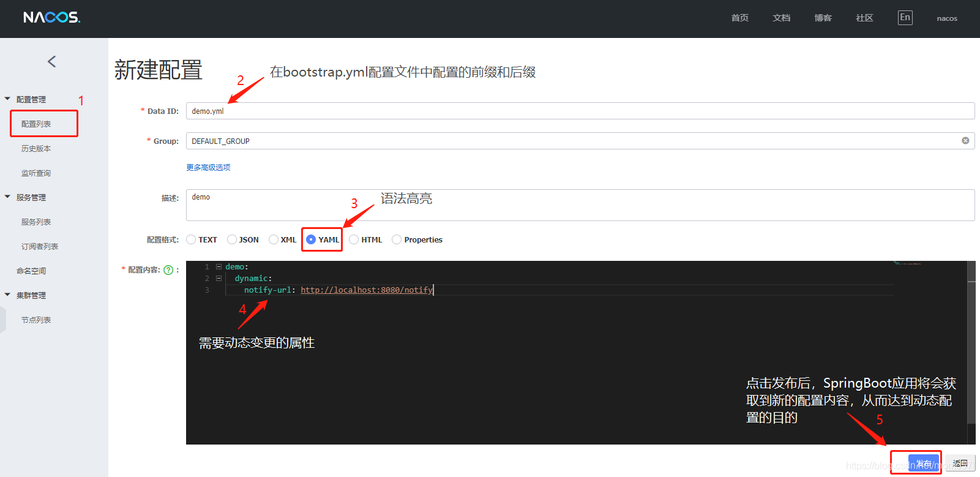Select the HTML format radio button
Viewport: 980px width, 477px height.
pyautogui.click(x=354, y=239)
